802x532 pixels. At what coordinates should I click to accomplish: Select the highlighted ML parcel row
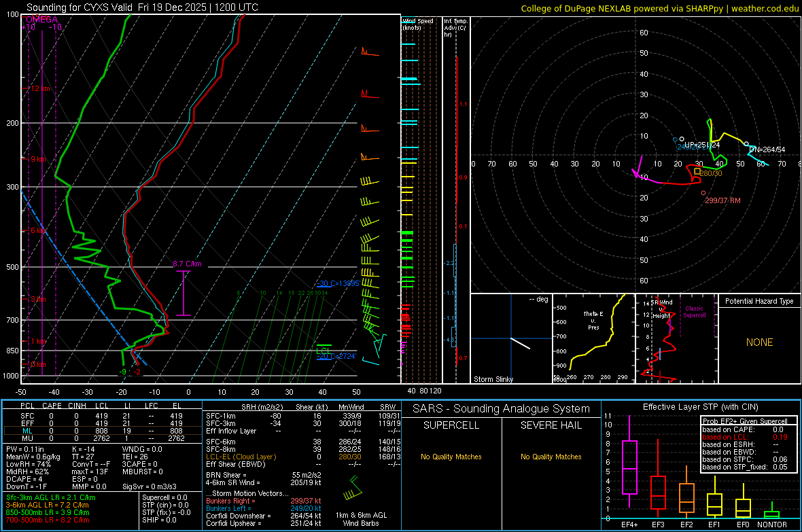103,431
